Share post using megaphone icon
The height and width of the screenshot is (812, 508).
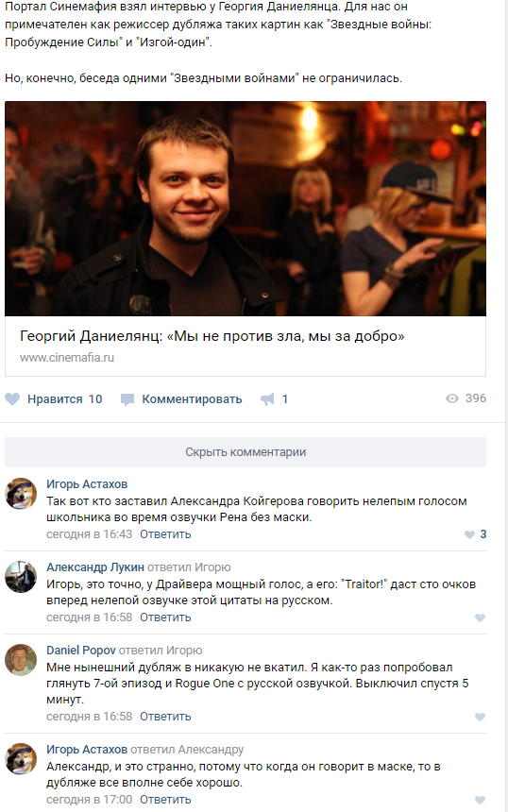(x=267, y=399)
